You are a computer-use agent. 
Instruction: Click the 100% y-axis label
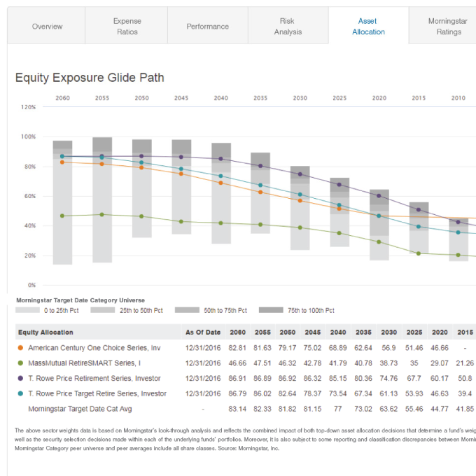click(28, 136)
